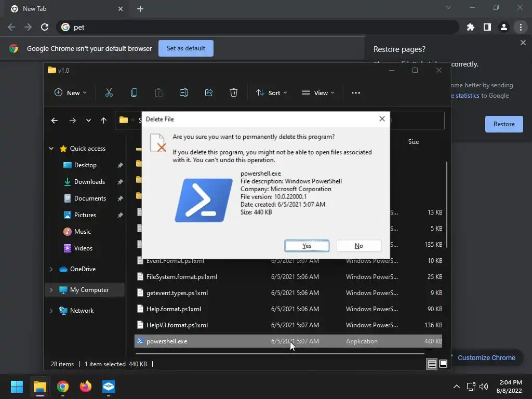Reload the page in Chrome
532x399 pixels.
45,27
